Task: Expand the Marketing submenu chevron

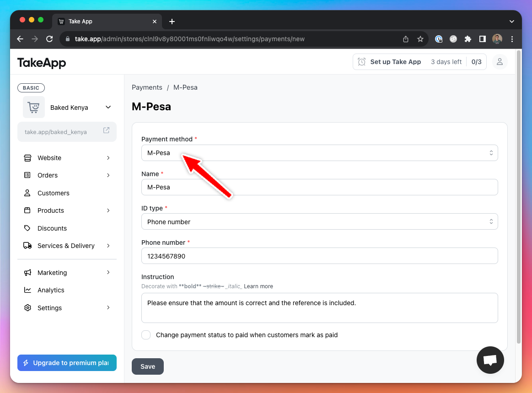Action: point(108,273)
